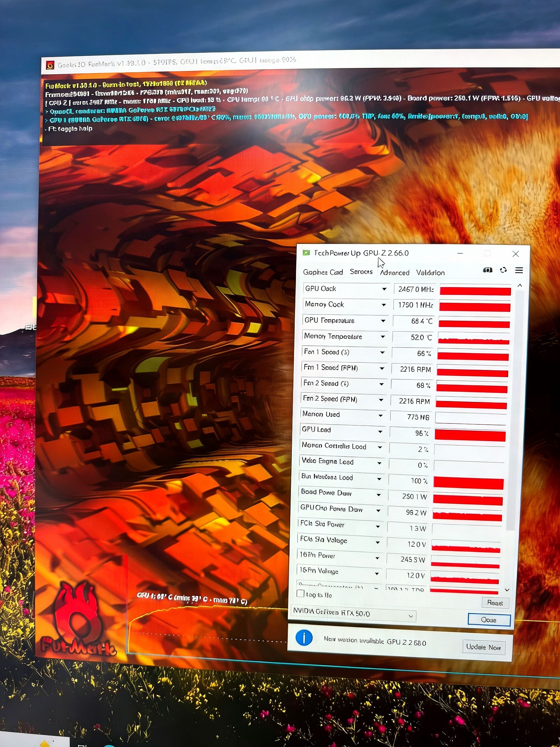Click the blue info icon in update bar
The image size is (560, 747).
[x=304, y=638]
